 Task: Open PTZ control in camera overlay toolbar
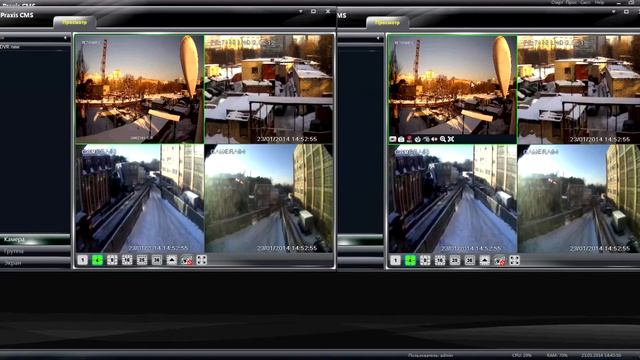(426, 139)
